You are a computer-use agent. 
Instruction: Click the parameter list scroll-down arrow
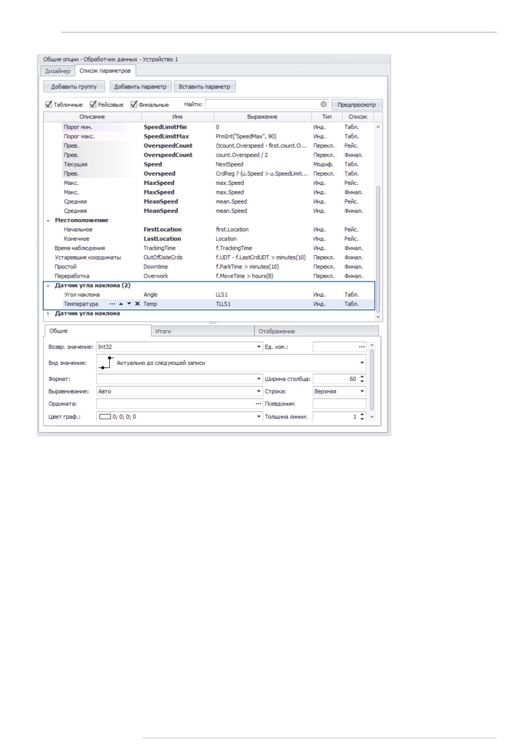pyautogui.click(x=378, y=317)
